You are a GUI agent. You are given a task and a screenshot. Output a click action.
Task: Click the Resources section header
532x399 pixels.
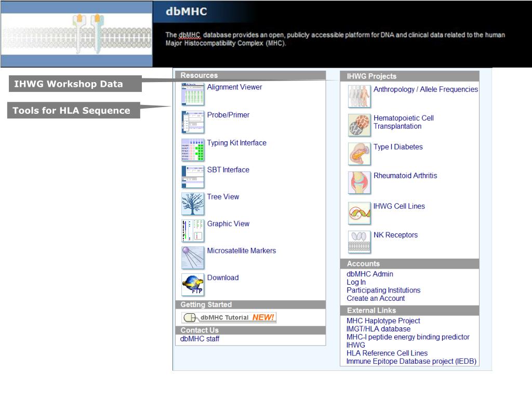pyautogui.click(x=251, y=75)
